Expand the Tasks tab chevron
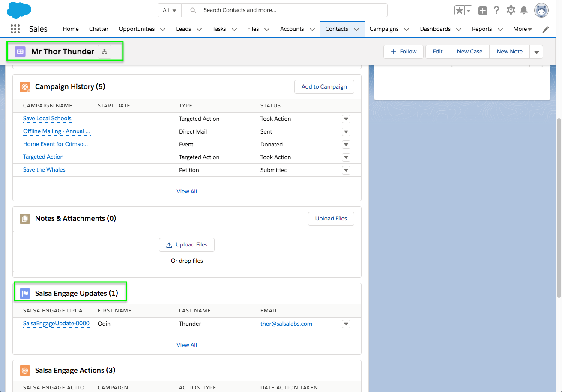This screenshot has width=562, height=392. pyautogui.click(x=234, y=29)
